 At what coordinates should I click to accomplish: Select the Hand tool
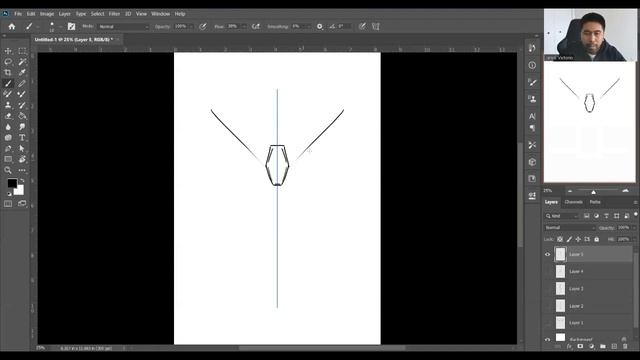[x=22, y=159]
